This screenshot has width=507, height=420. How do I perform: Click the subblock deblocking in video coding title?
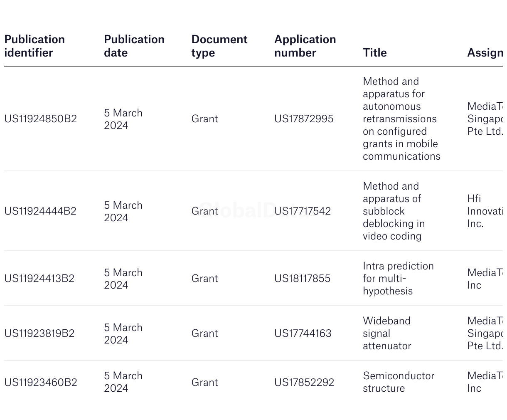(394, 211)
